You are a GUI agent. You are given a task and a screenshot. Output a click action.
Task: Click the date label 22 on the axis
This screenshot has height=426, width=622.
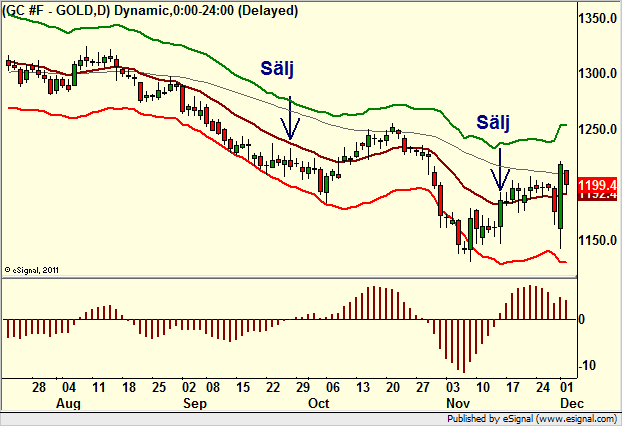tap(273, 387)
